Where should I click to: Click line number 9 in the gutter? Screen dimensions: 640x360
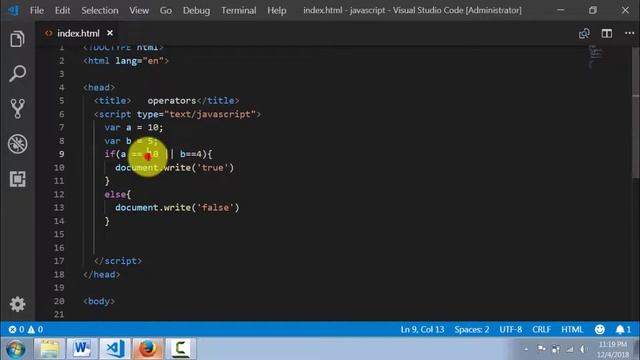[x=61, y=154]
